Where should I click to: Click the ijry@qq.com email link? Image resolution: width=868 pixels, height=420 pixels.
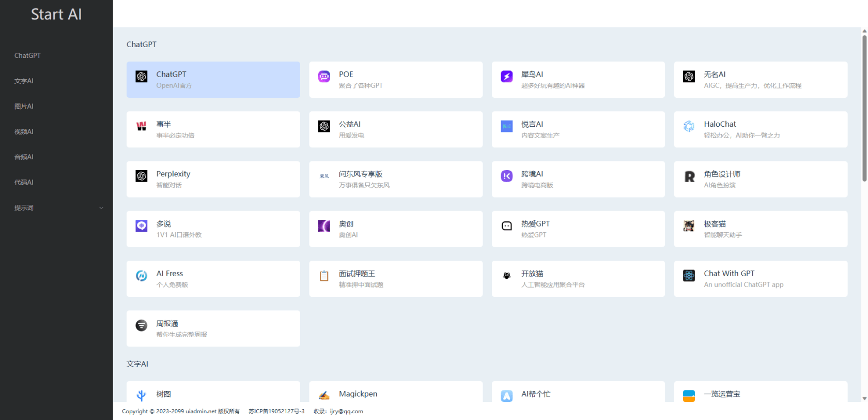coord(347,411)
